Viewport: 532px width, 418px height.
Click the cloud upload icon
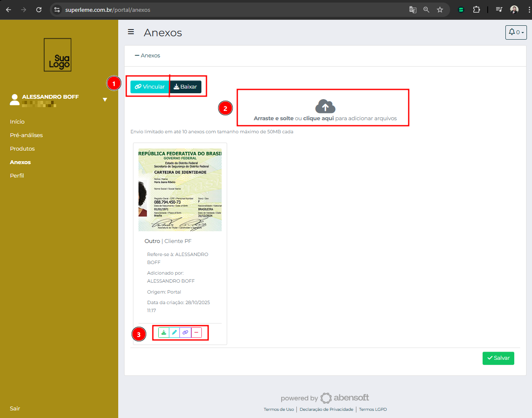325,106
